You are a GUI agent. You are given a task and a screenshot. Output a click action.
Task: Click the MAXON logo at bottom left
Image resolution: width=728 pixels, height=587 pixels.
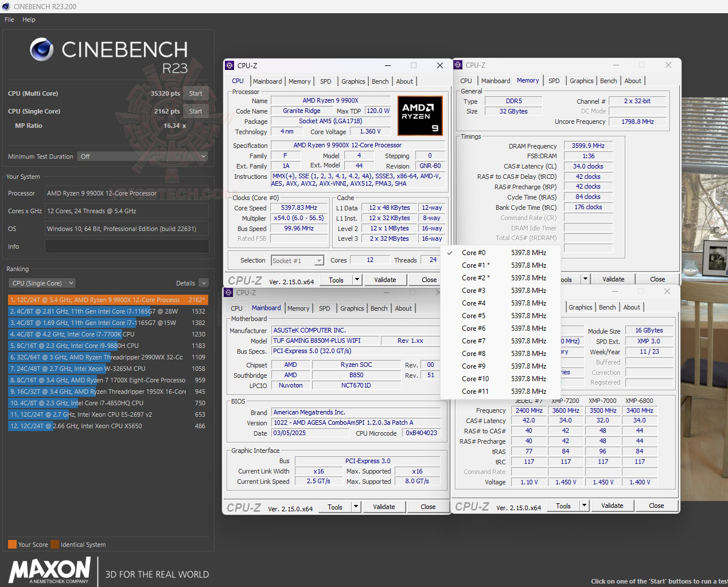click(49, 571)
